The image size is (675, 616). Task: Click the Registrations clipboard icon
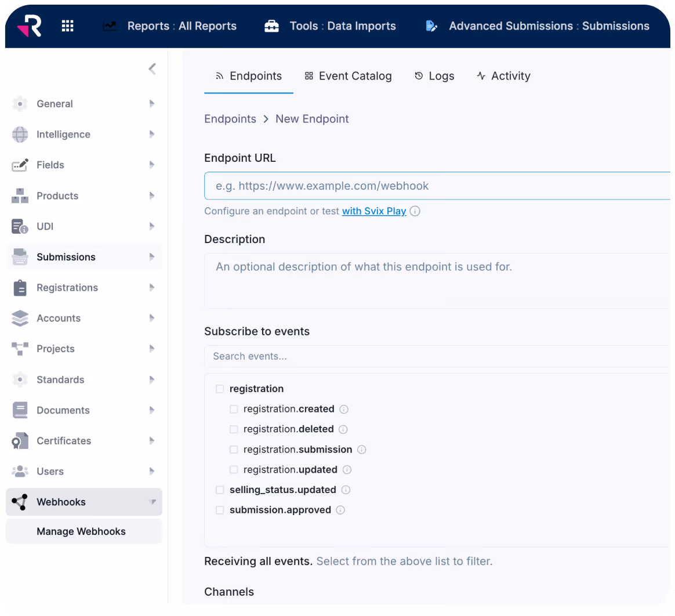pos(20,288)
